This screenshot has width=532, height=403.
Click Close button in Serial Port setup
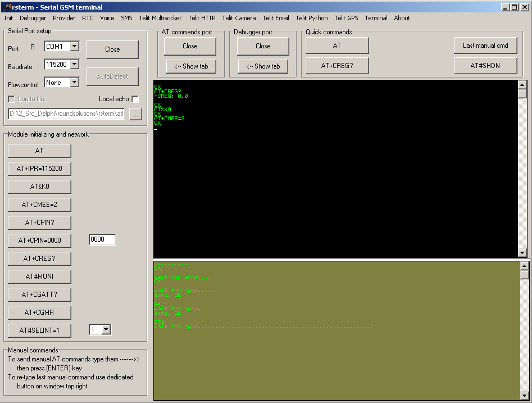pyautogui.click(x=113, y=49)
